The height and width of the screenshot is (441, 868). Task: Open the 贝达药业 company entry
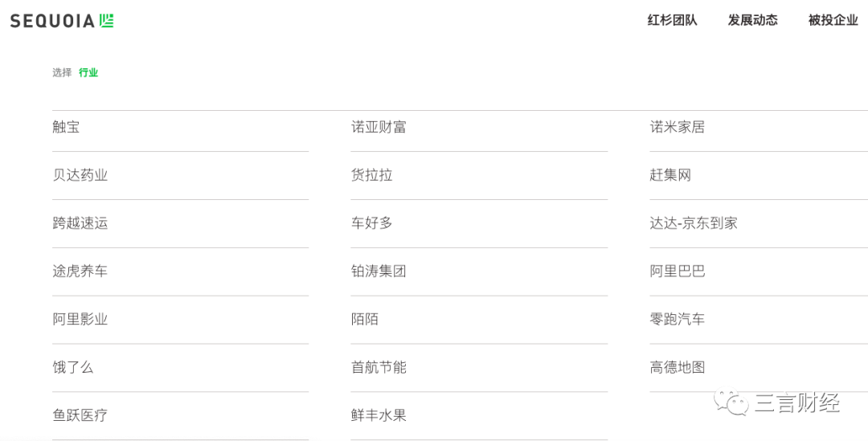(x=80, y=175)
